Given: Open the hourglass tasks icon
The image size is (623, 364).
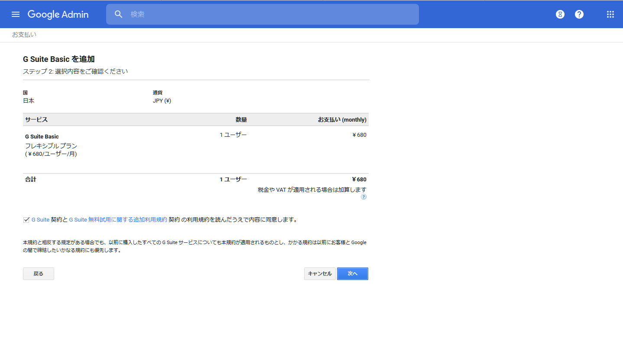Looking at the screenshot, I should click(x=560, y=14).
